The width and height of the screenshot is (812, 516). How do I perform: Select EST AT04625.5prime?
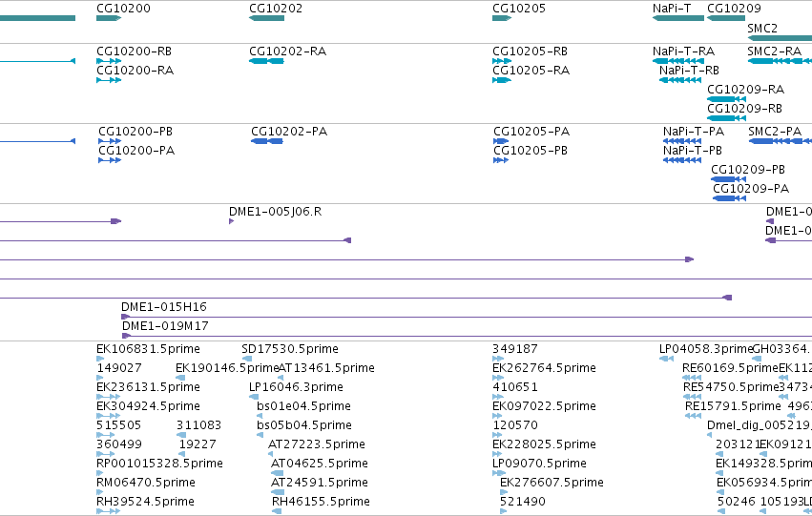[x=278, y=474]
